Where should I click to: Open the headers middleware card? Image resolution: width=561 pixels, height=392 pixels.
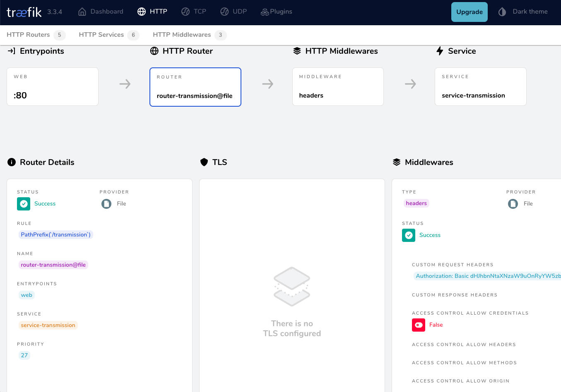point(338,87)
